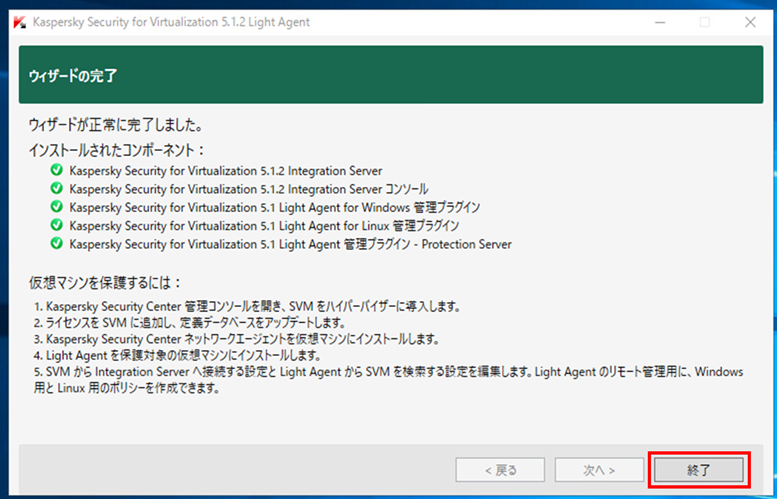Click Light Agent for Linux 管理プラグイン line

pos(264,225)
